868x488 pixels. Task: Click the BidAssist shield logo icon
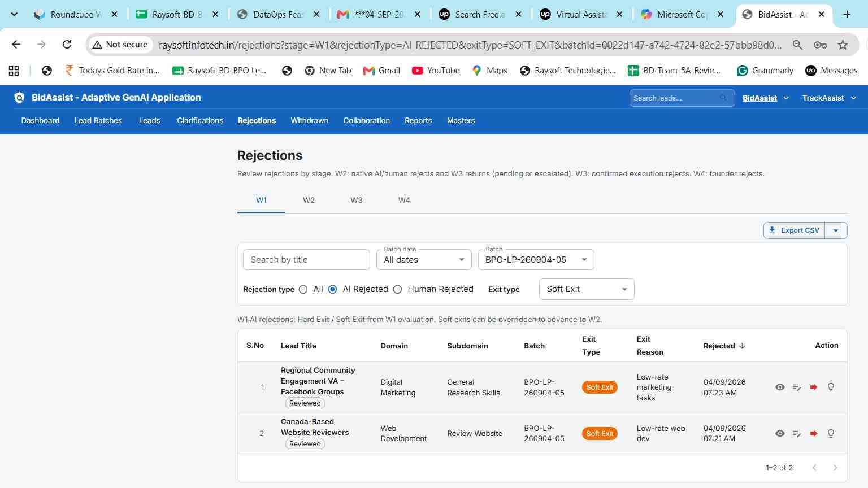pyautogui.click(x=19, y=98)
